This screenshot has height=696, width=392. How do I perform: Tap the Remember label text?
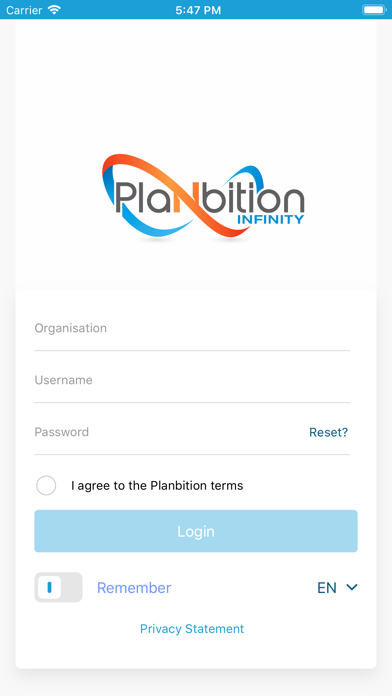134,588
